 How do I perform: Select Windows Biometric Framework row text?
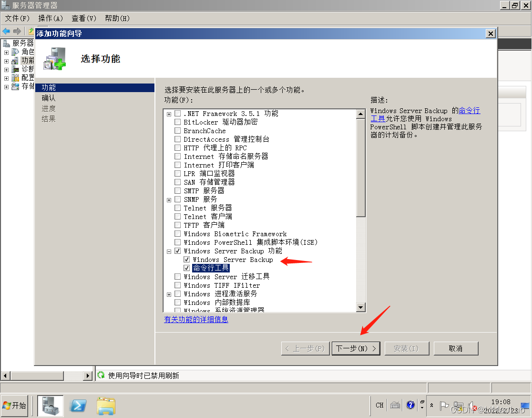[x=235, y=234]
